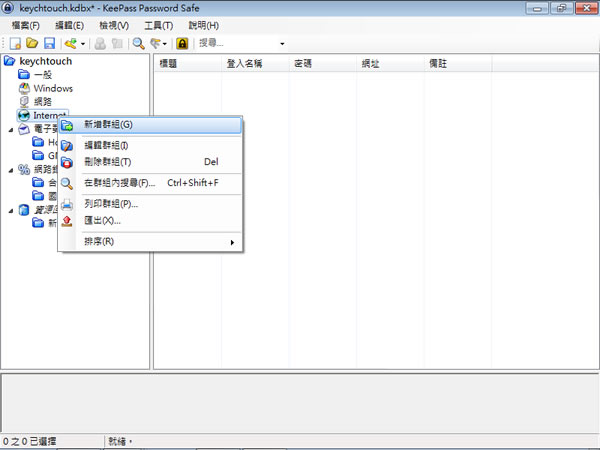Click the envelope icon of the 電子 group
Image resolution: width=600 pixels, height=450 pixels.
(x=24, y=129)
